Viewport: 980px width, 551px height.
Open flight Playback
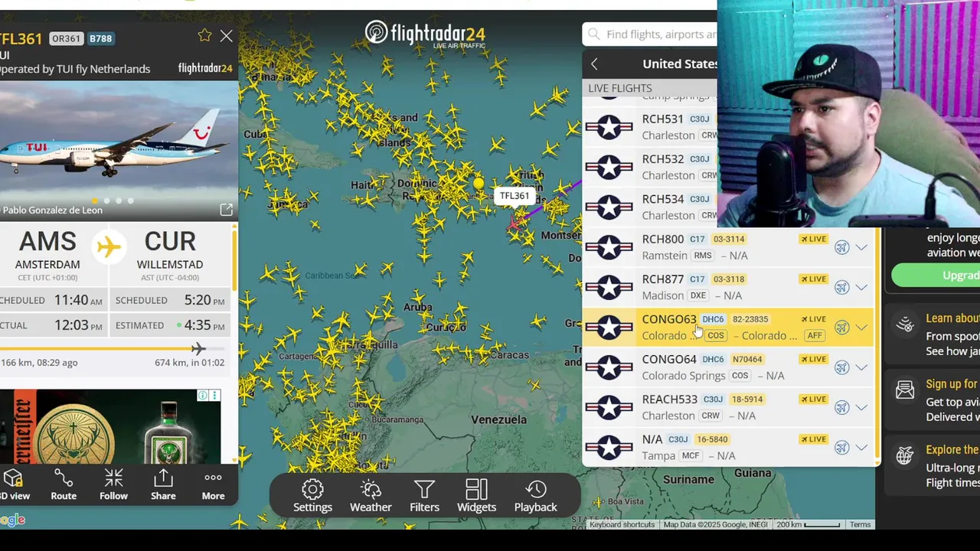click(535, 496)
